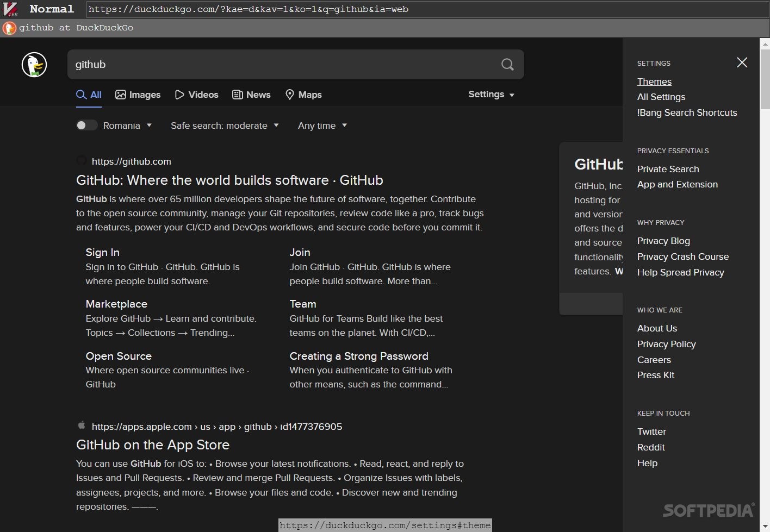Close the settings side panel
Viewport: 770px width, 532px height.
point(742,62)
